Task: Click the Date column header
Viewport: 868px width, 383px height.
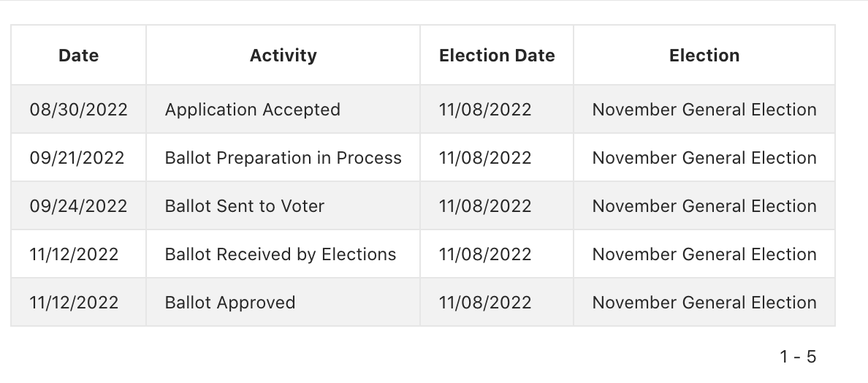Action: point(78,56)
